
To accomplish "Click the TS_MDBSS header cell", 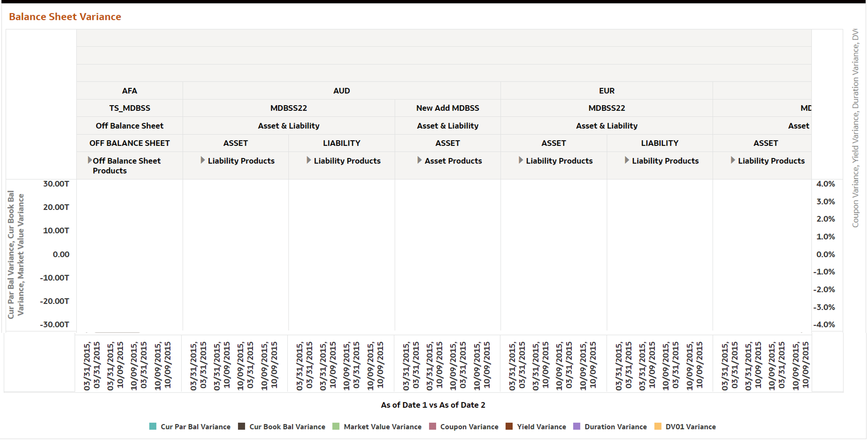I will [x=130, y=108].
